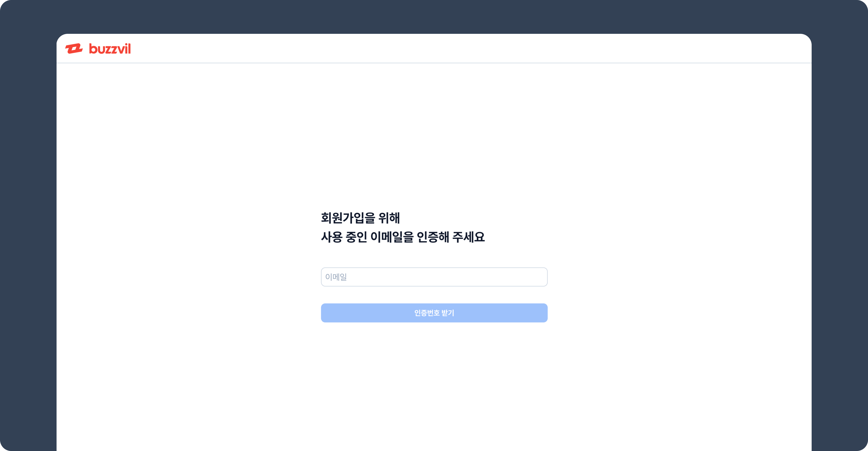
Task: Click the 인증번호 받기 button
Action: (434, 313)
